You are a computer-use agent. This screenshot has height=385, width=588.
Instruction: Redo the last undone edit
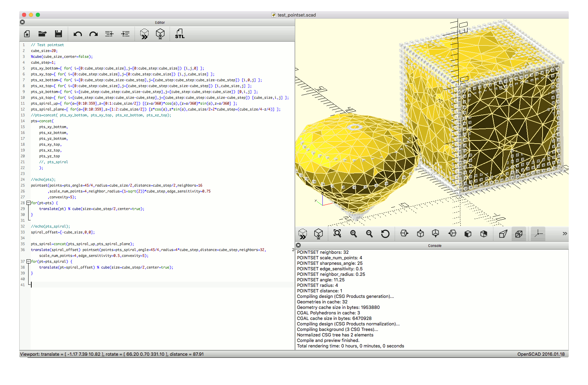click(x=94, y=34)
